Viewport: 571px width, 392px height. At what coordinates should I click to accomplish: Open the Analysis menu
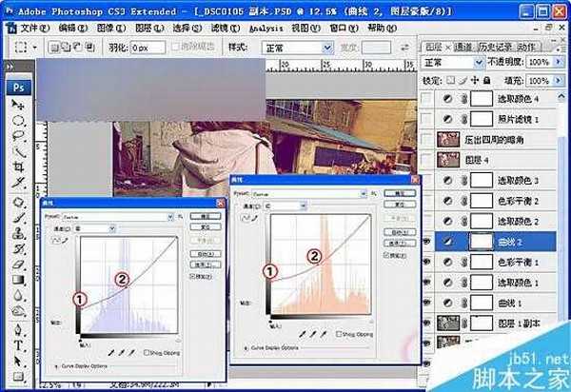[266, 29]
